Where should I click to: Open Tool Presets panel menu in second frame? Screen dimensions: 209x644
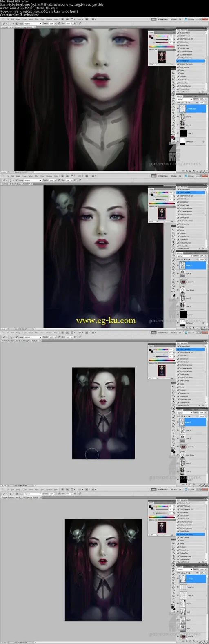(206, 186)
